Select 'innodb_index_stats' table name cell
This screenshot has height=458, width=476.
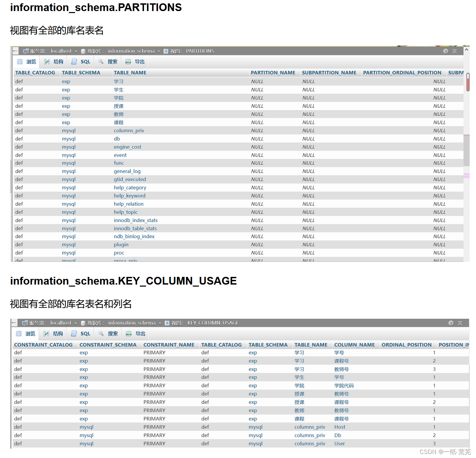(x=136, y=220)
